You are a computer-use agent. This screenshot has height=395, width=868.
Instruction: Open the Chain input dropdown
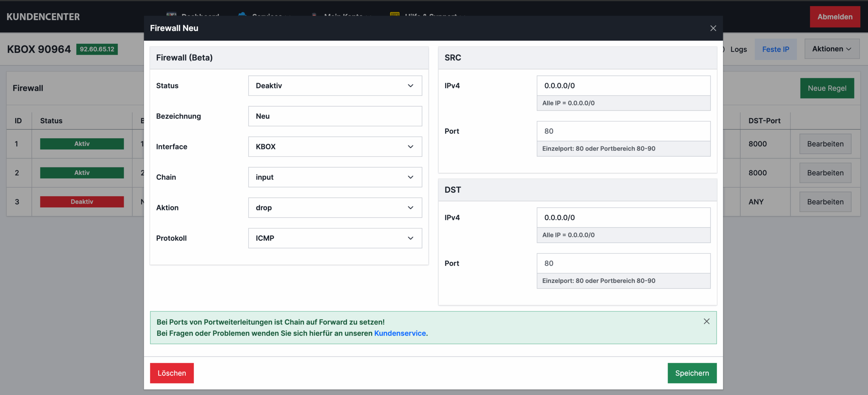335,177
